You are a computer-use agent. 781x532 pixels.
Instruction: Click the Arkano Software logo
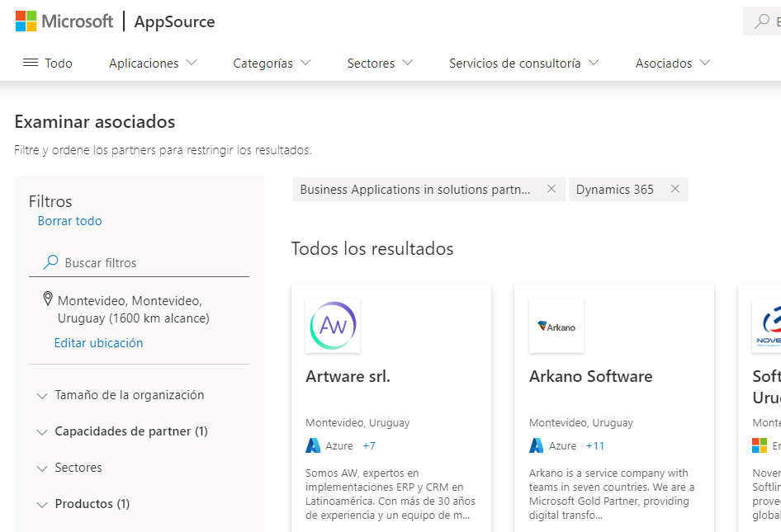(556, 326)
